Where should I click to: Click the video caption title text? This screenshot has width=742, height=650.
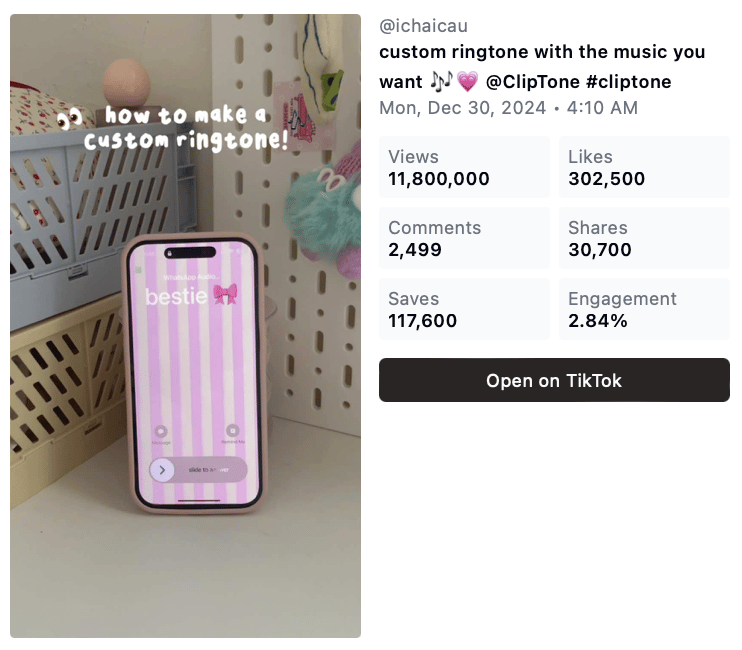click(542, 66)
